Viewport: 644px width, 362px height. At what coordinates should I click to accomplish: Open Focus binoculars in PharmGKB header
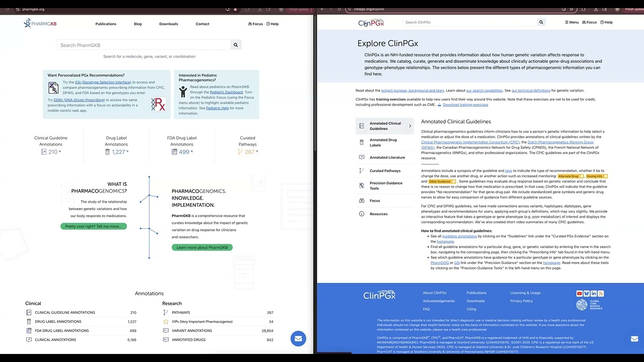[x=256, y=24]
